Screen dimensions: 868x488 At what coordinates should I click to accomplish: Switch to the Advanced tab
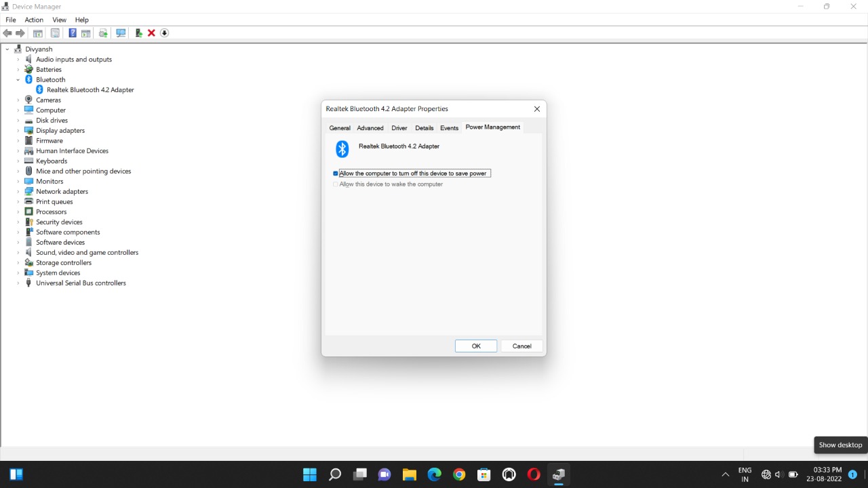point(370,128)
